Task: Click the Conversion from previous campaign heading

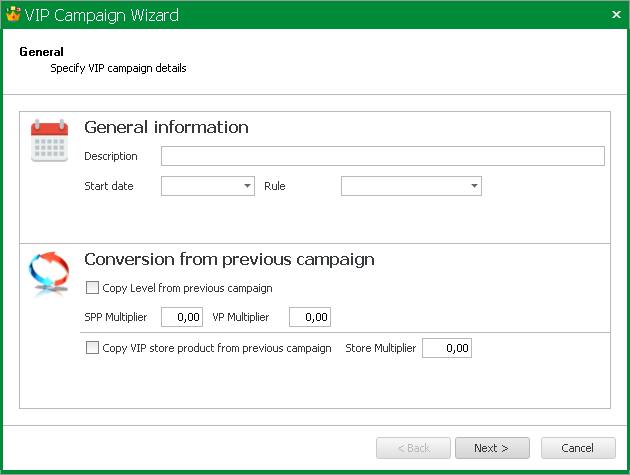Action: tap(229, 260)
